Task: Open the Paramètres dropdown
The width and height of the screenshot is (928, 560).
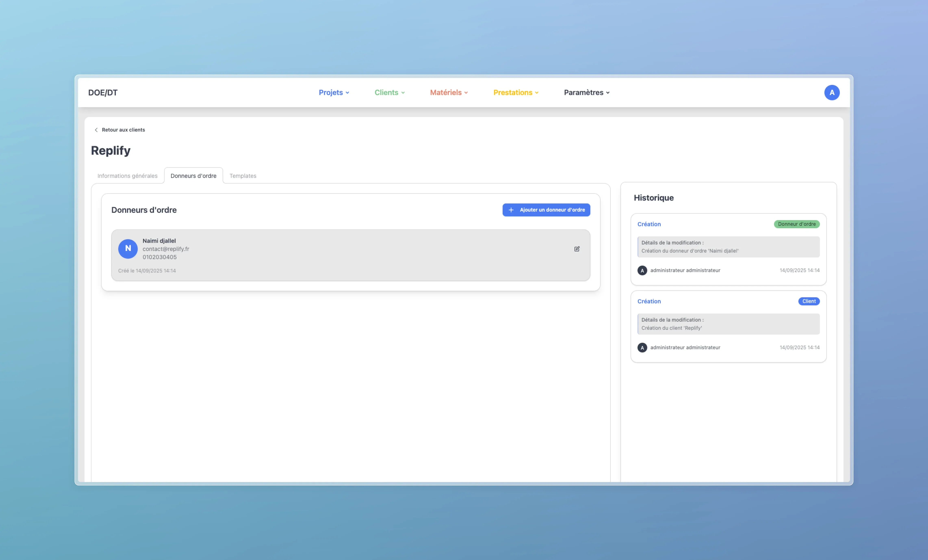Action: (x=587, y=93)
